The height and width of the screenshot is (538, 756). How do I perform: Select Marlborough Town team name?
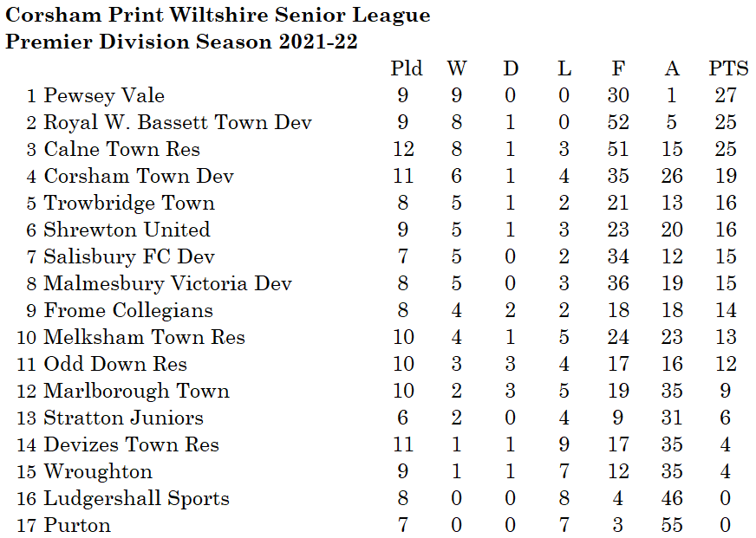coord(136,391)
